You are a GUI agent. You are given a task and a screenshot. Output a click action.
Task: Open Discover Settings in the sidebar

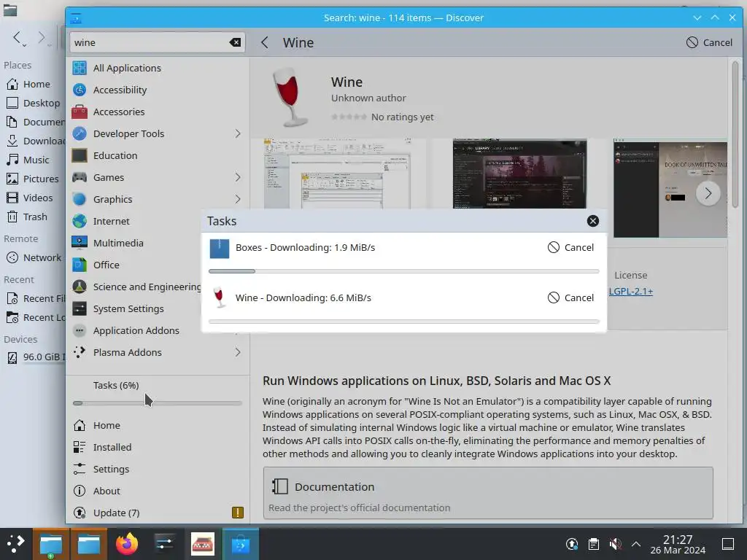(x=158, y=469)
